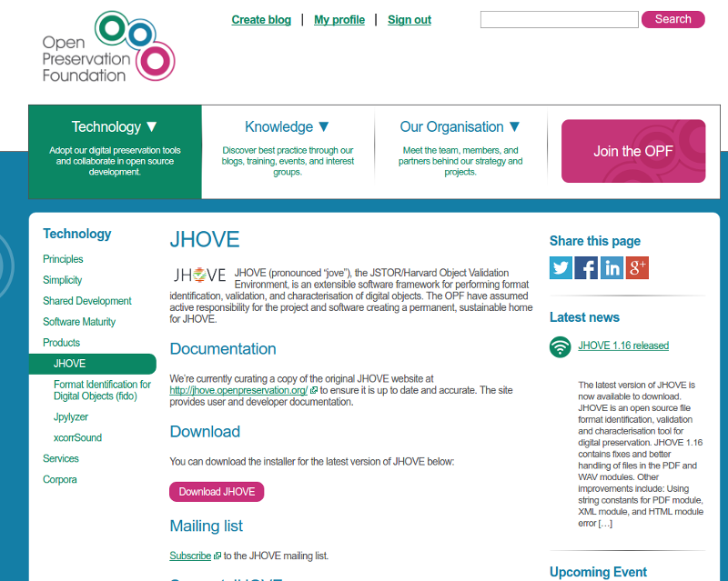
Task: Open the jhove.openpreservation.org link
Action: point(238,390)
